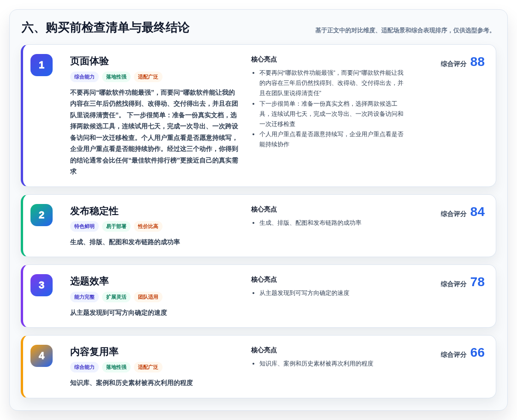The height and width of the screenshot is (420, 517).
Task: Click 综合能力 tag under 页面体验
Action: click(x=84, y=77)
